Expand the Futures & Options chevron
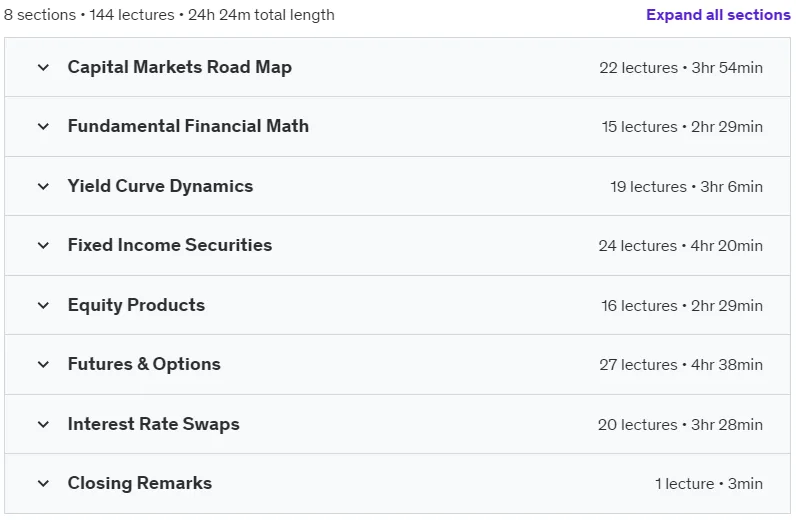This screenshot has width=796, height=520. [44, 364]
